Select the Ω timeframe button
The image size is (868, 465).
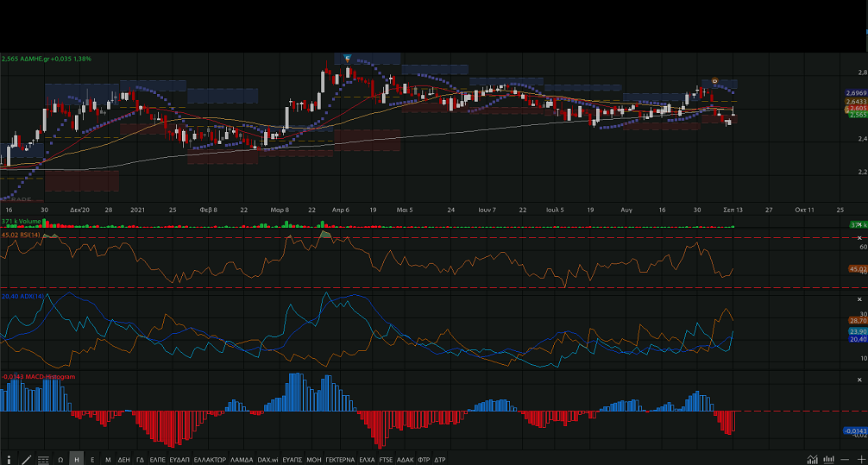click(60, 459)
